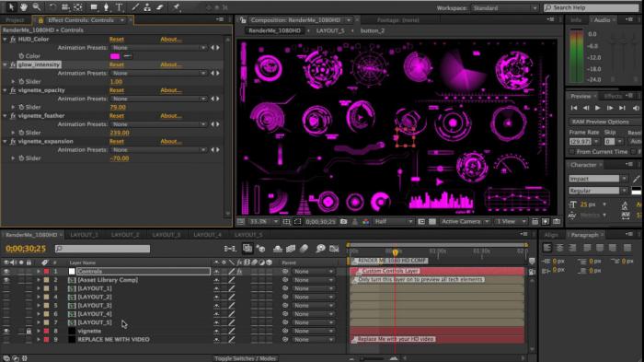Click the Play button in Preview panel
This screenshot has height=362, width=644.
click(598, 108)
